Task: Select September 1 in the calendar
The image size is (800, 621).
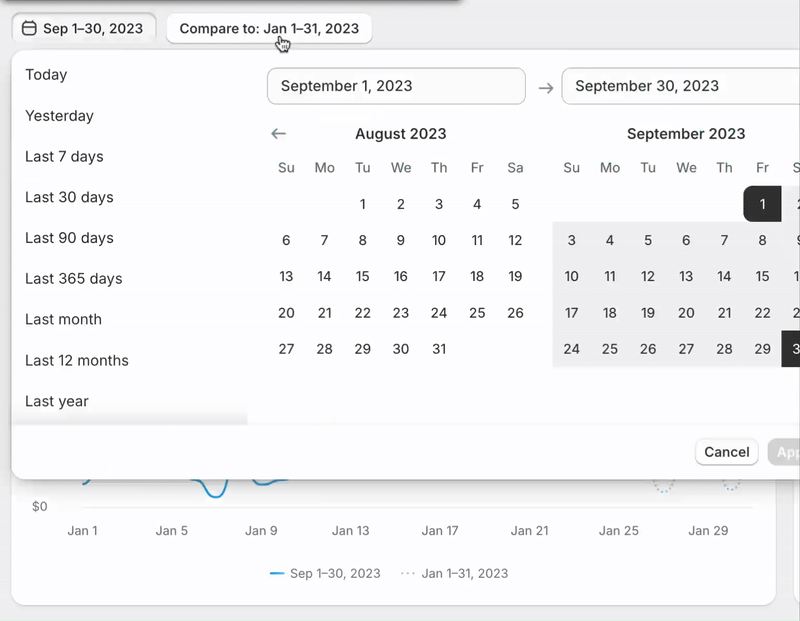Action: [x=762, y=203]
